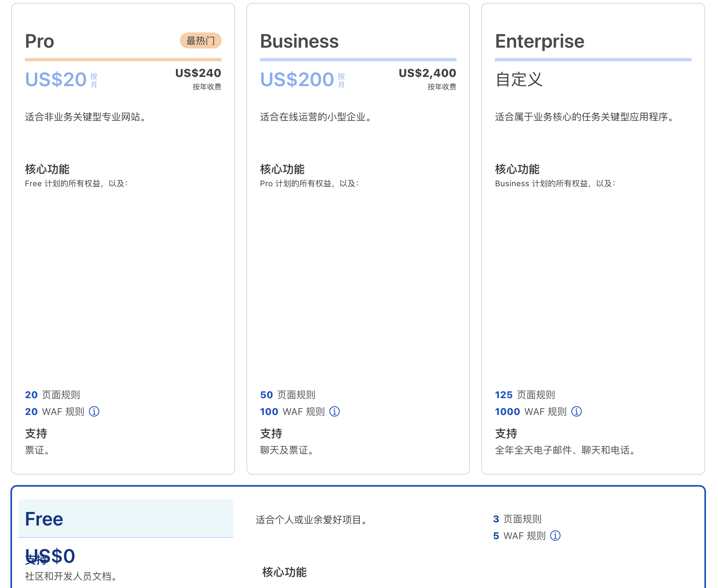This screenshot has width=718, height=588.
Task: Select the Free plan heading
Action: [44, 519]
